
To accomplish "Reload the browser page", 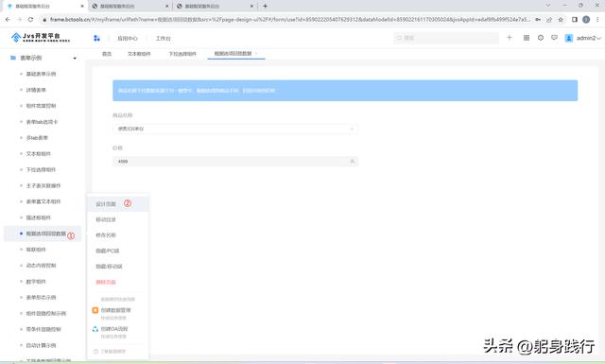I will [30, 19].
